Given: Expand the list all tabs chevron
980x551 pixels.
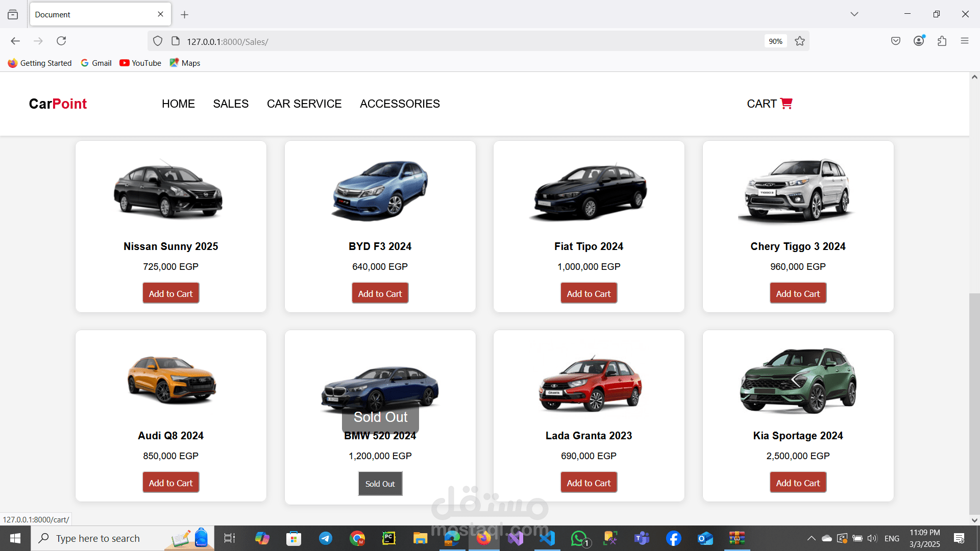Looking at the screenshot, I should 854,14.
